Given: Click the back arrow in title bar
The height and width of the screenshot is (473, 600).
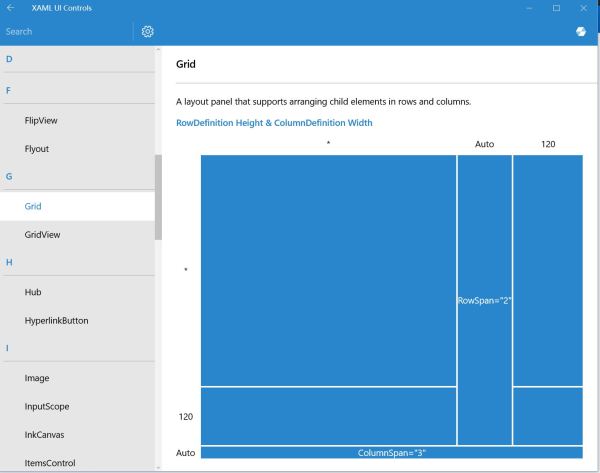Looking at the screenshot, I should point(10,8).
